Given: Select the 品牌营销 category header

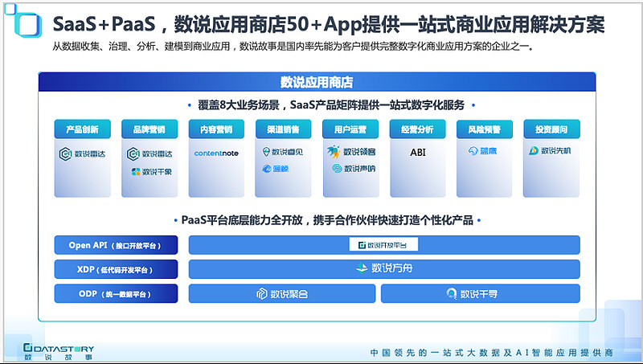Looking at the screenshot, I should (x=149, y=129).
